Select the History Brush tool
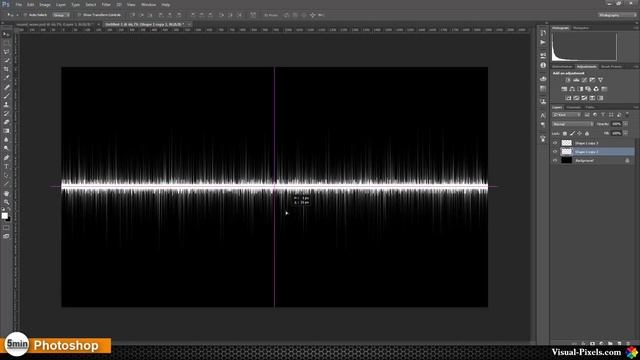This screenshot has width=640, height=360. click(6, 113)
